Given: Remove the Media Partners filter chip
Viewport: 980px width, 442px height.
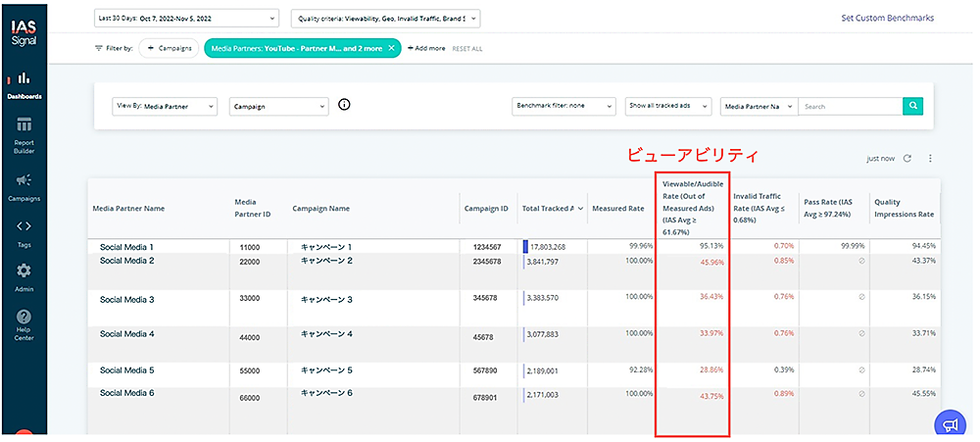Looking at the screenshot, I should [392, 48].
